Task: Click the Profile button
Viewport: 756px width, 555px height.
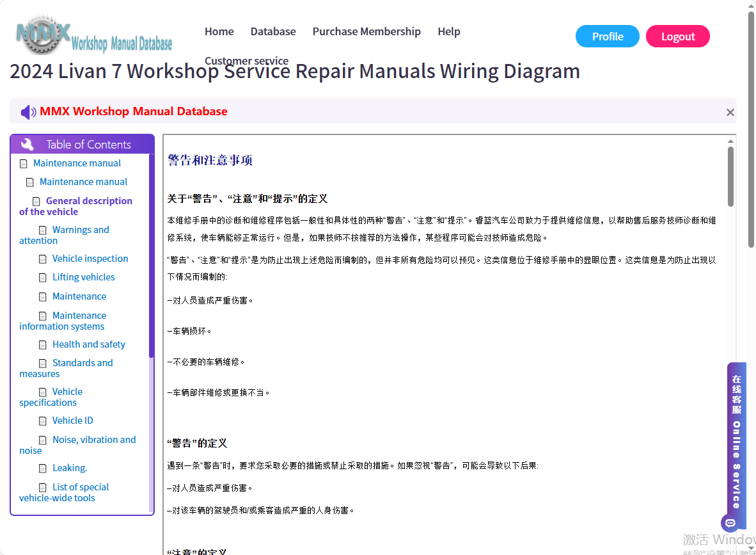Action: pyautogui.click(x=608, y=36)
